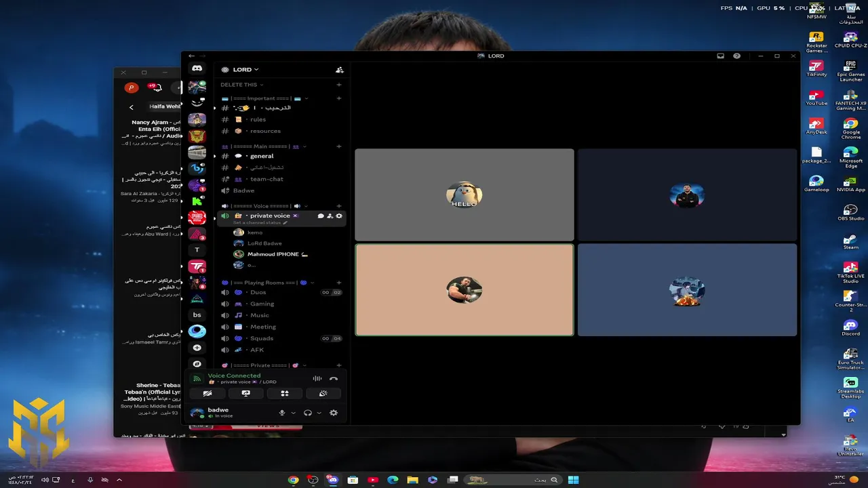Viewport: 868px width, 488px height.
Task: Create a channel in the Important category
Action: (x=338, y=98)
